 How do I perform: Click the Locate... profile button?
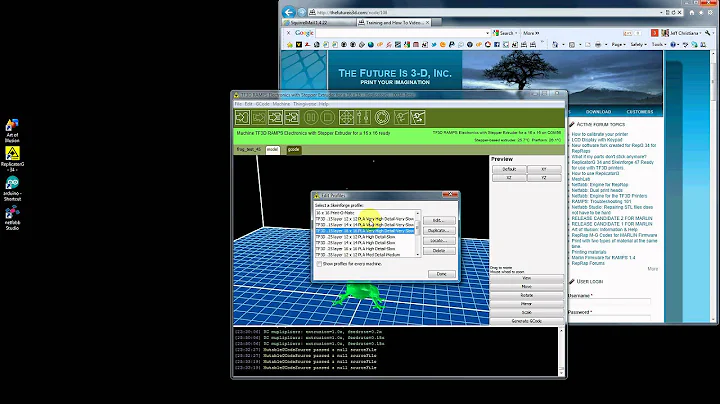[439, 241]
